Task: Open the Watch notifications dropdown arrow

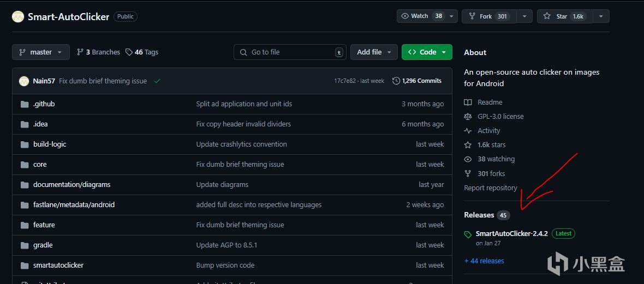Action: coord(451,16)
